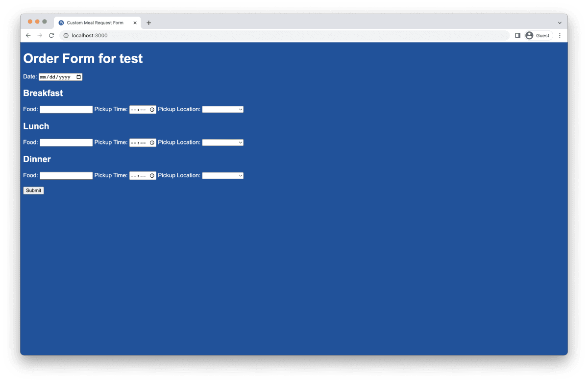Open new tab with plus icon
Image resolution: width=588 pixels, height=382 pixels.
[149, 23]
